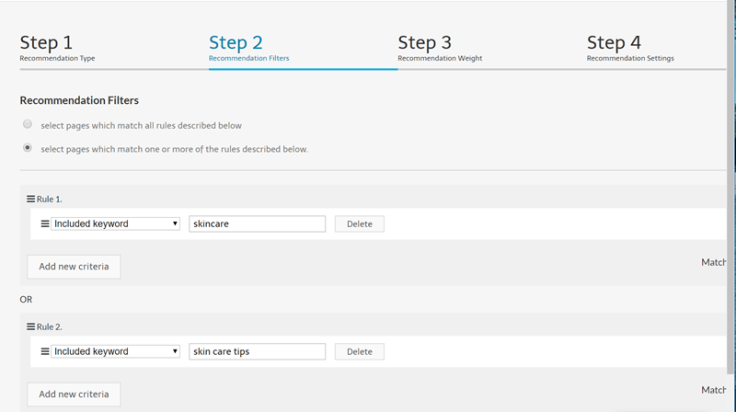Click the Rule 2. label text
736x412 pixels.
click(49, 327)
